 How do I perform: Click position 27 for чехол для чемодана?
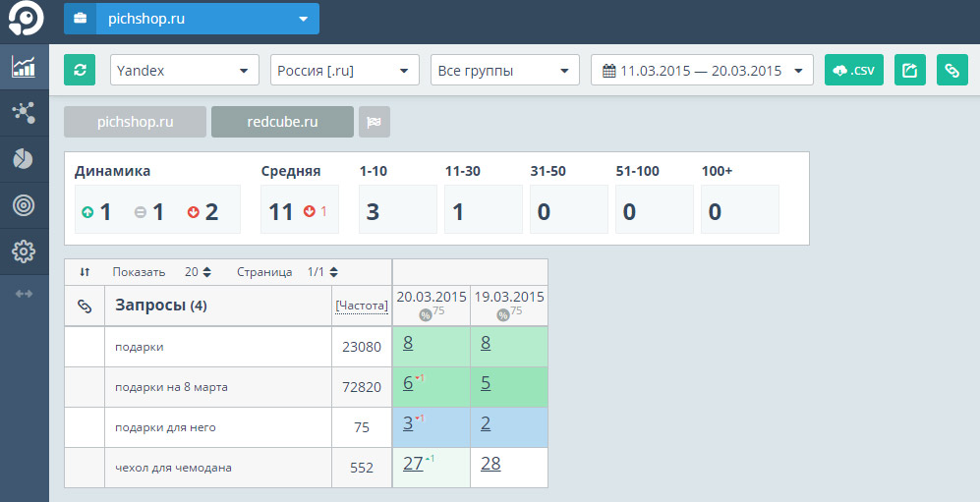click(x=413, y=464)
